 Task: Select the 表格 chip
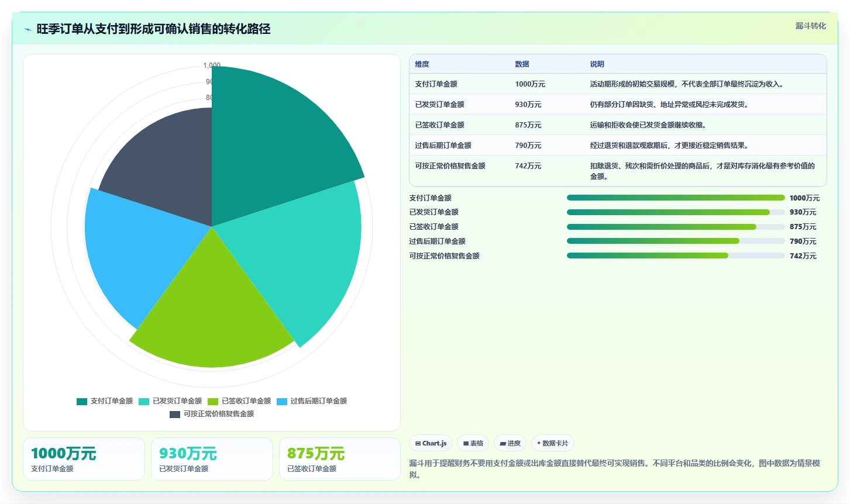coord(473,443)
